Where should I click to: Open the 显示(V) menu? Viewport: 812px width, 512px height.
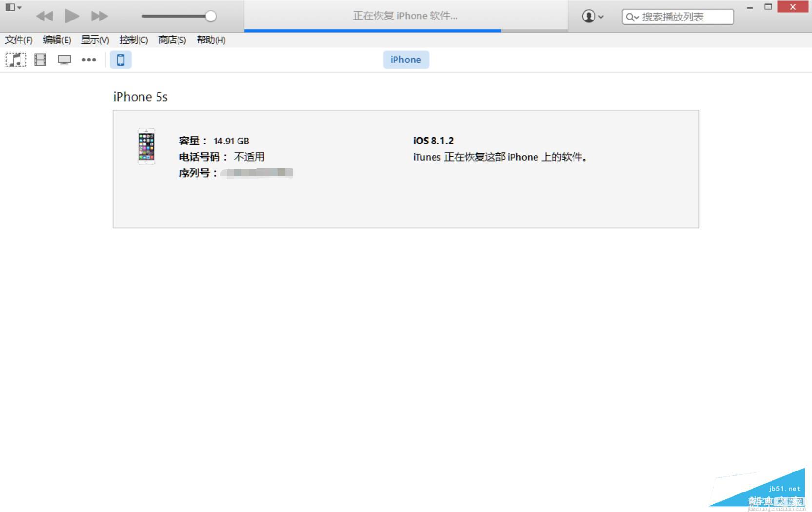pyautogui.click(x=95, y=40)
